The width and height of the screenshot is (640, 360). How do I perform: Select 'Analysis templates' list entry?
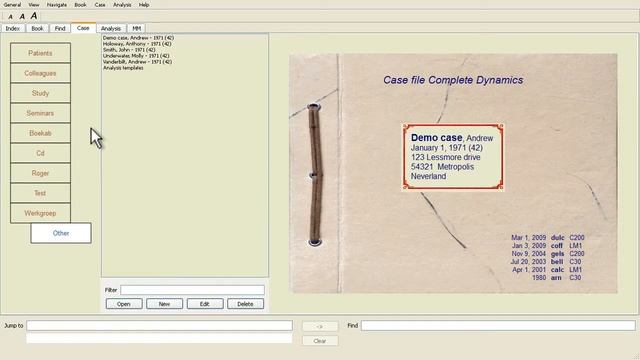[123, 68]
